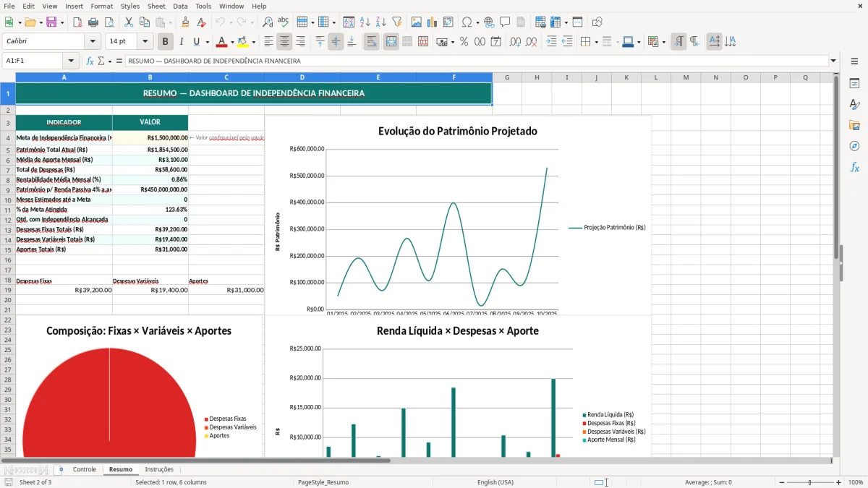Run the Spelling check

click(x=283, y=22)
